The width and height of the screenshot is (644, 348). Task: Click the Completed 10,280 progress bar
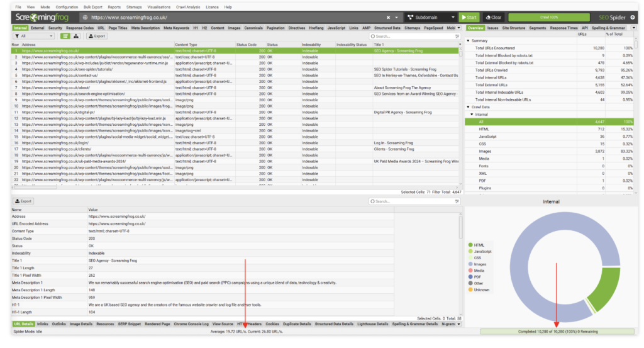pos(557,332)
